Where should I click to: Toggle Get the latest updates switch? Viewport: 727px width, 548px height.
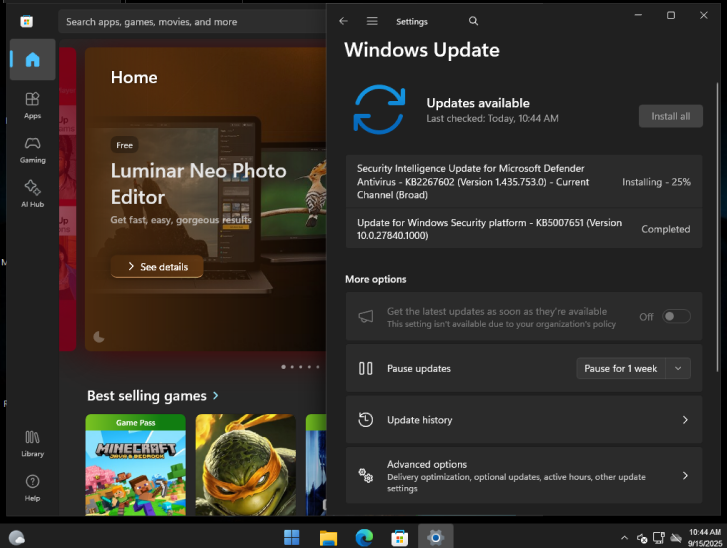[x=676, y=316]
